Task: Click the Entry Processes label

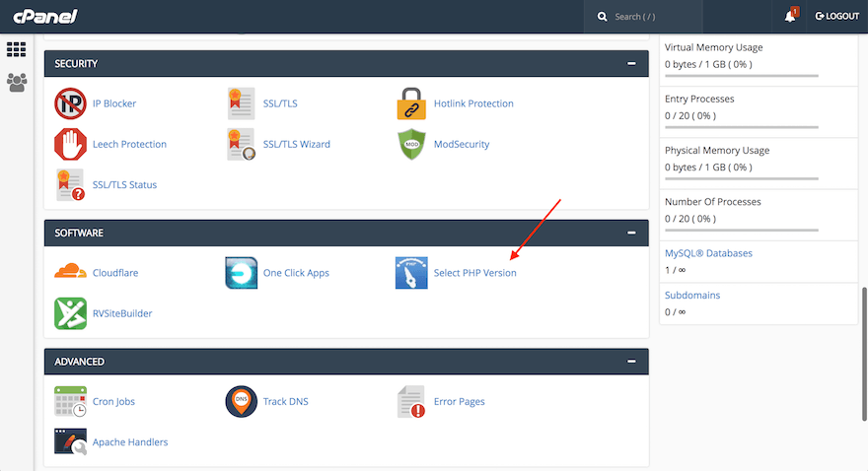Action: pyautogui.click(x=699, y=99)
